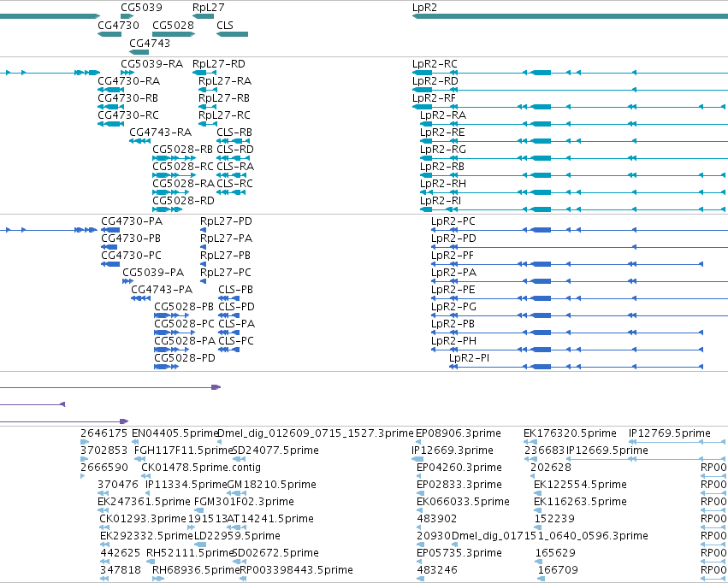Click the LpR2 gene span bar
Image resolution: width=728 pixels, height=583 pixels.
(x=570, y=16)
